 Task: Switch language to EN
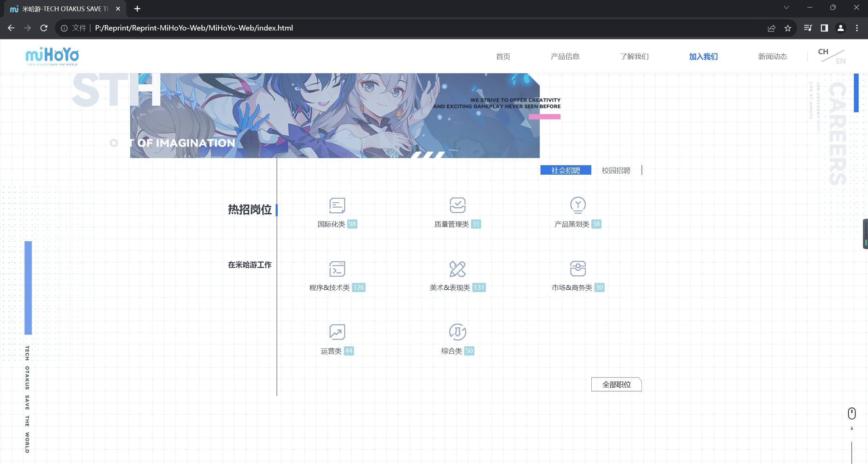pos(841,61)
